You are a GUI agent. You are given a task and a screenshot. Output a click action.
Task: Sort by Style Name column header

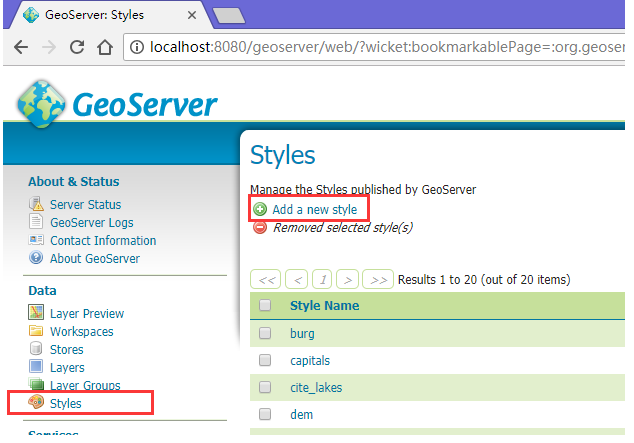pos(324,306)
